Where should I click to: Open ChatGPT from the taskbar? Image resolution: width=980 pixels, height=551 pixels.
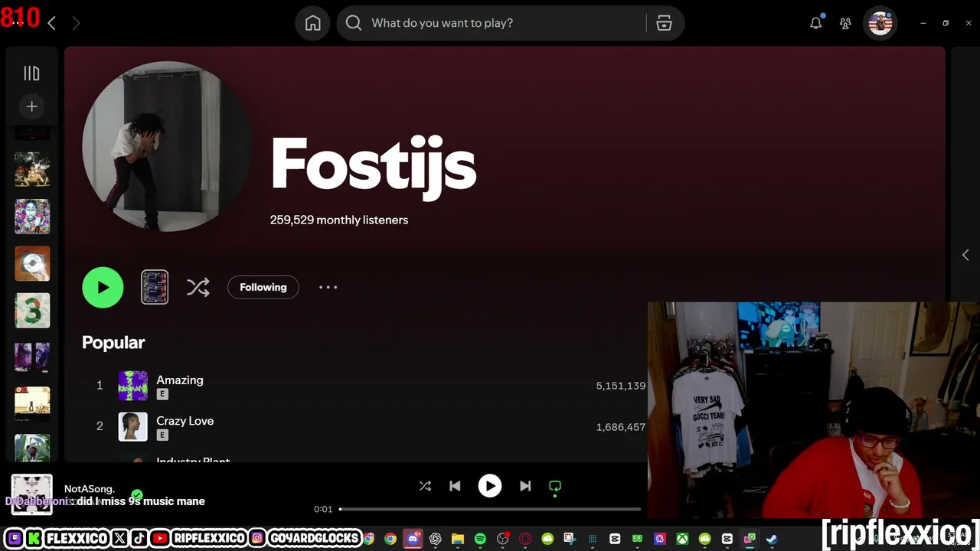[436, 539]
